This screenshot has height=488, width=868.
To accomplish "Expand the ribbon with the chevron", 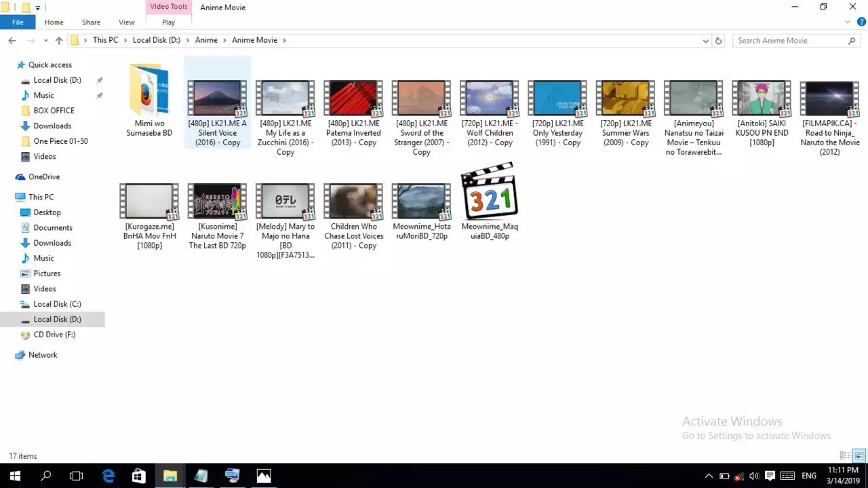I will [848, 22].
